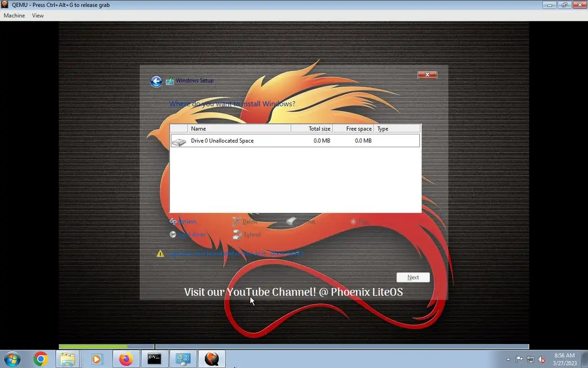Open the Show details link
Viewport: 588px width, 368px height.
[286, 253]
